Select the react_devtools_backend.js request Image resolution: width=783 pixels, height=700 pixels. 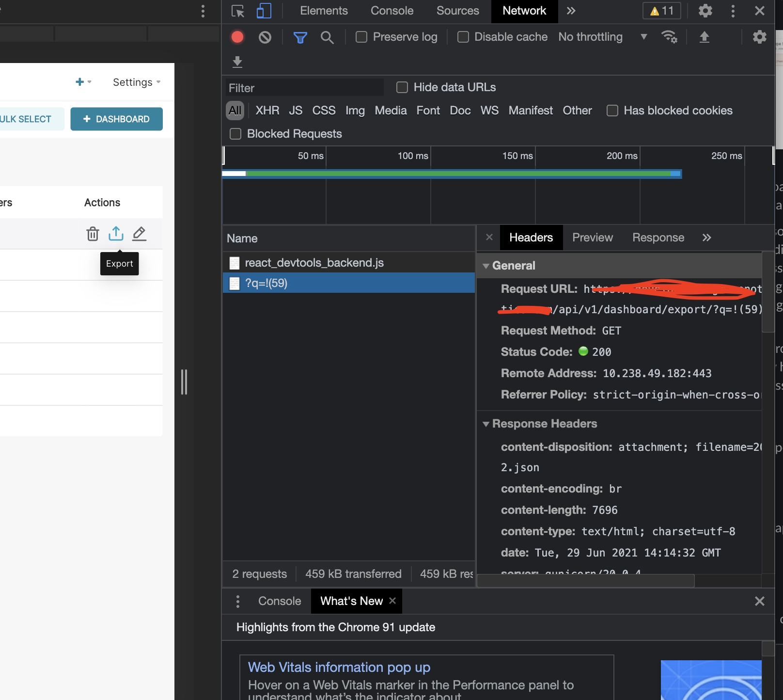[349, 263]
